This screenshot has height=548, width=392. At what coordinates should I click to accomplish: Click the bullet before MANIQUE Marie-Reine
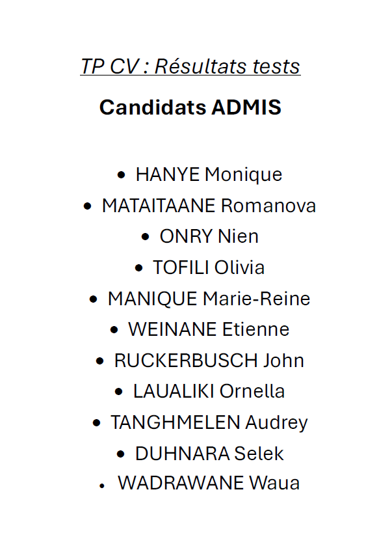(x=93, y=299)
